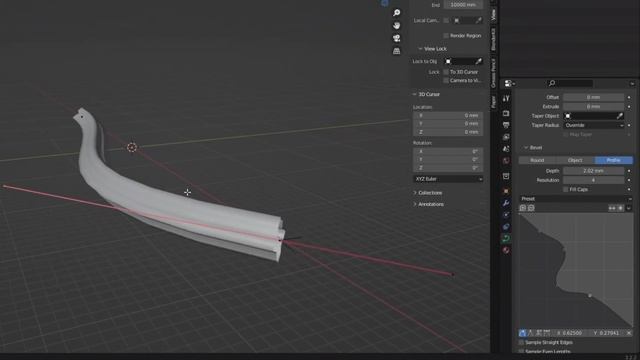Enable the Sample Straight Edges checkbox
Screen dimensions: 640x360
pyautogui.click(x=521, y=342)
